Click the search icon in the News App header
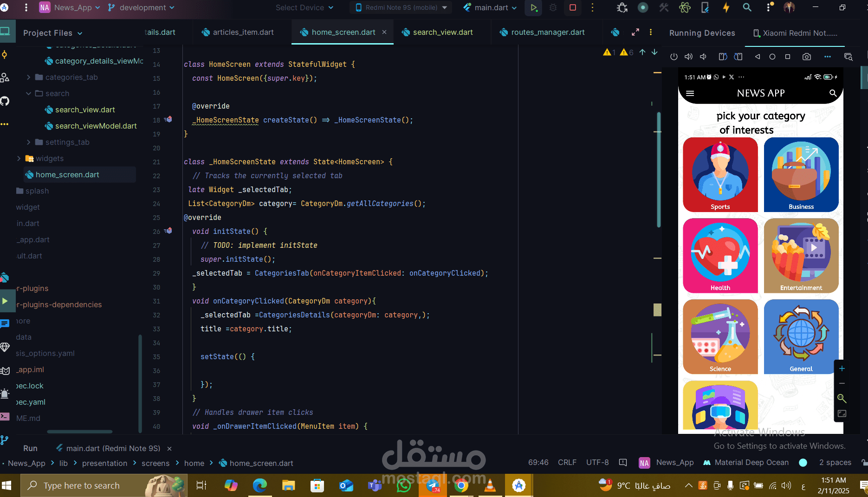 coord(833,93)
